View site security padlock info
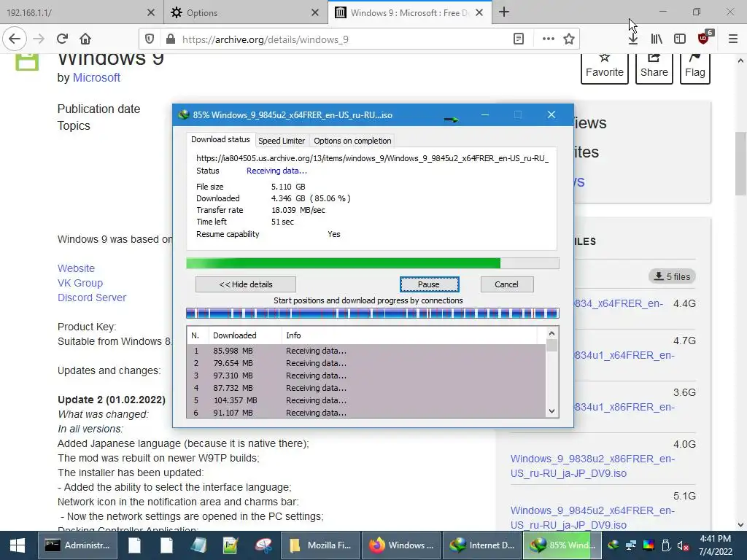The width and height of the screenshot is (747, 560). coord(170,39)
